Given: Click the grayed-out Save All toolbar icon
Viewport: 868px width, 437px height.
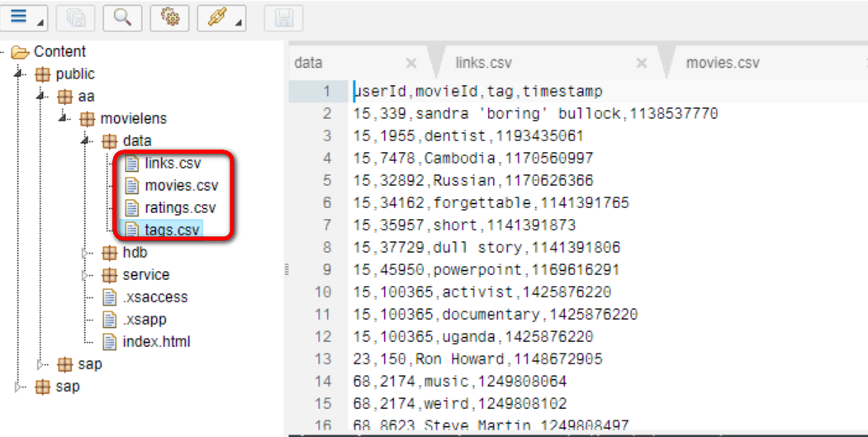Looking at the screenshot, I should pos(76,18).
